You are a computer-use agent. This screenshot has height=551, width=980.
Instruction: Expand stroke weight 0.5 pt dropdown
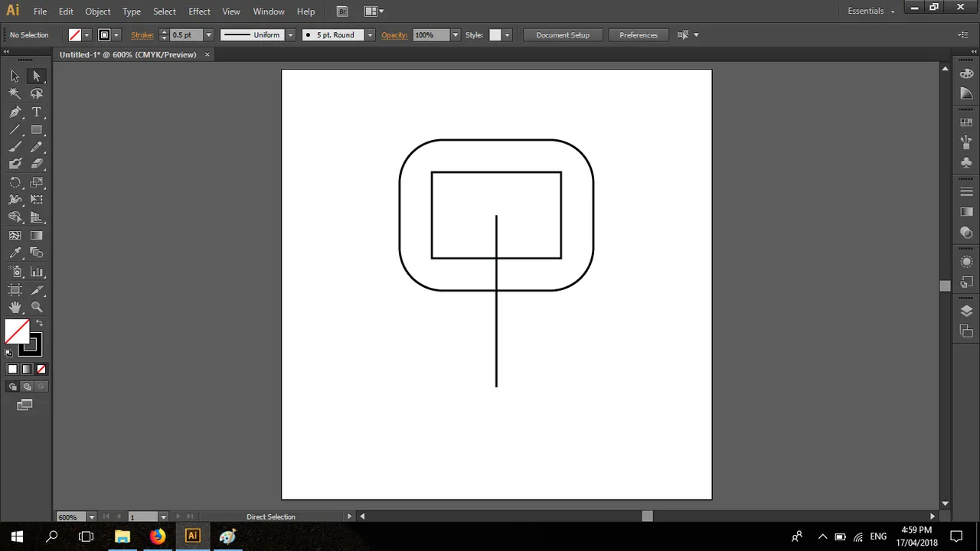click(x=208, y=35)
